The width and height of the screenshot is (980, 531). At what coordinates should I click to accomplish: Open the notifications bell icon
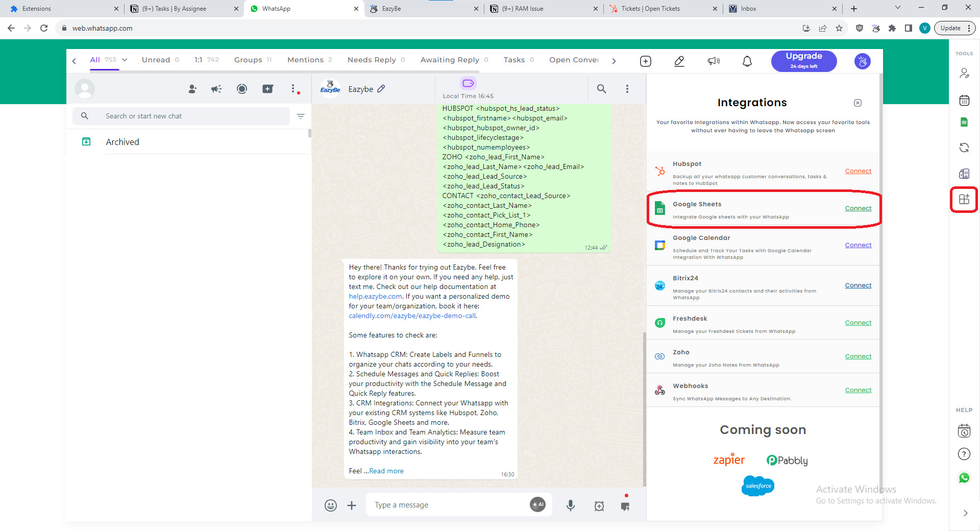click(x=747, y=61)
